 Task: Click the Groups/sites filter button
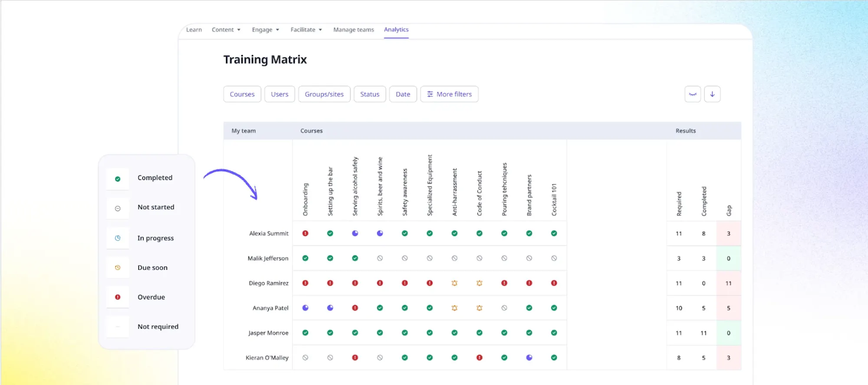[x=324, y=94]
